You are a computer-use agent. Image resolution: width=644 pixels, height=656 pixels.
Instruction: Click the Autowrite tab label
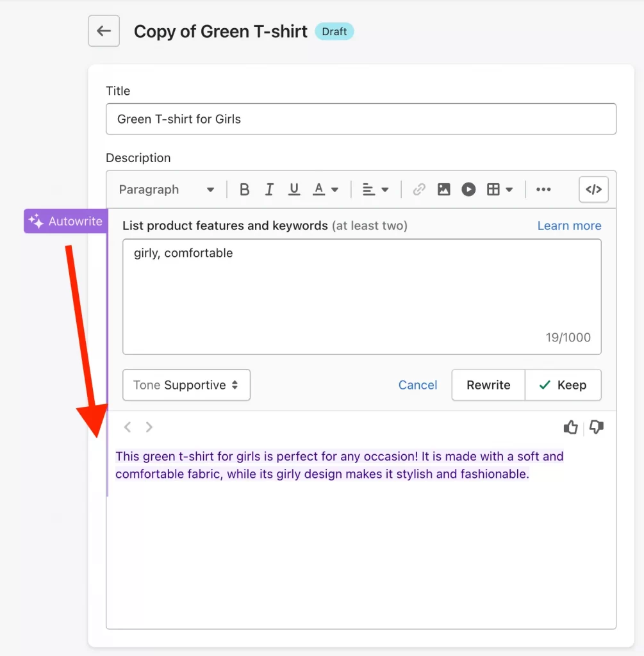(65, 221)
